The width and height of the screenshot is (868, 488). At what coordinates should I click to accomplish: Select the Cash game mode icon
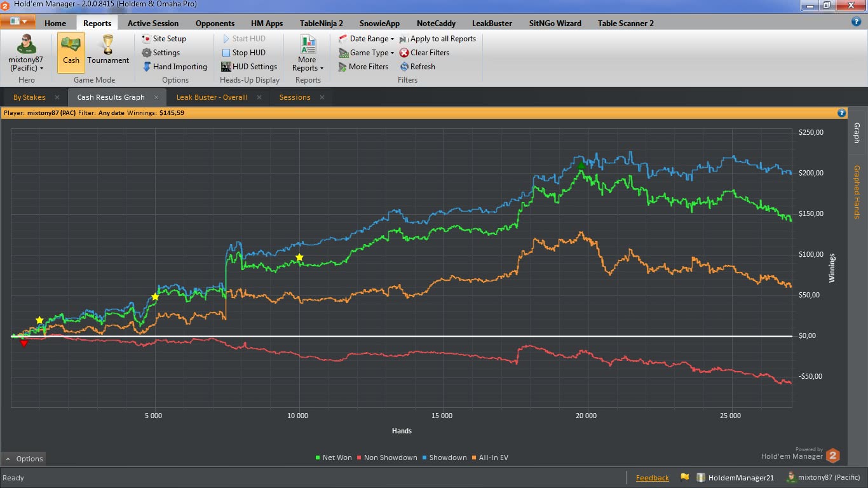[71, 53]
